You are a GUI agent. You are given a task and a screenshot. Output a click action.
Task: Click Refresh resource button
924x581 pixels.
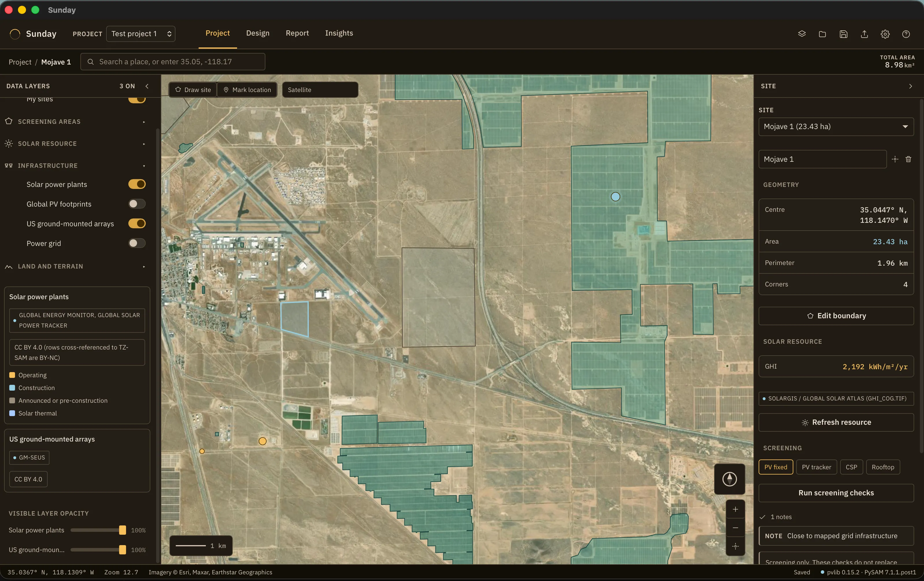836,422
